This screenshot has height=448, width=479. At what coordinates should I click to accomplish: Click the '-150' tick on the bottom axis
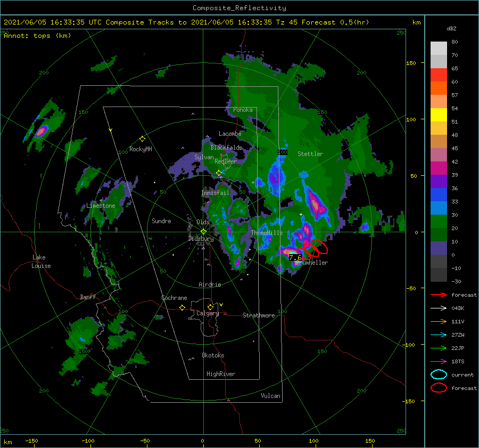pos(31,441)
